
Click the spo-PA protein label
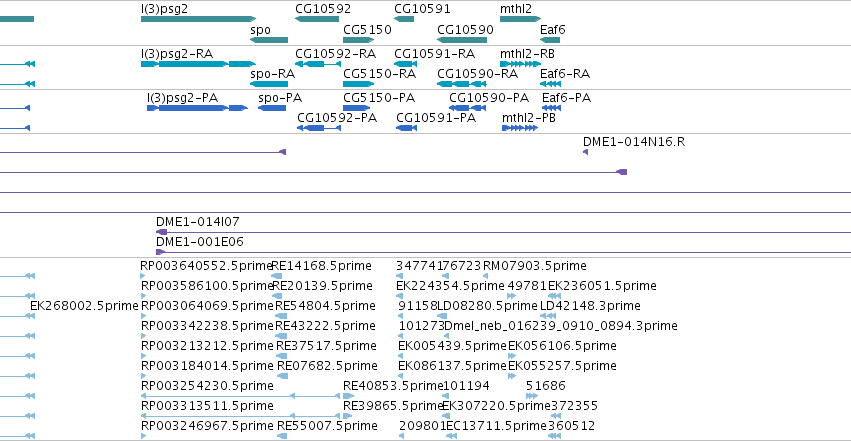[280, 98]
